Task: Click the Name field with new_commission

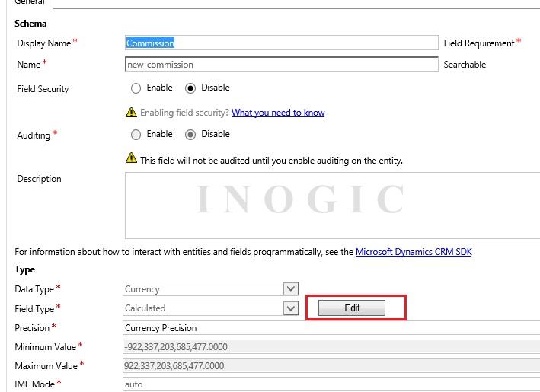Action: [282, 65]
